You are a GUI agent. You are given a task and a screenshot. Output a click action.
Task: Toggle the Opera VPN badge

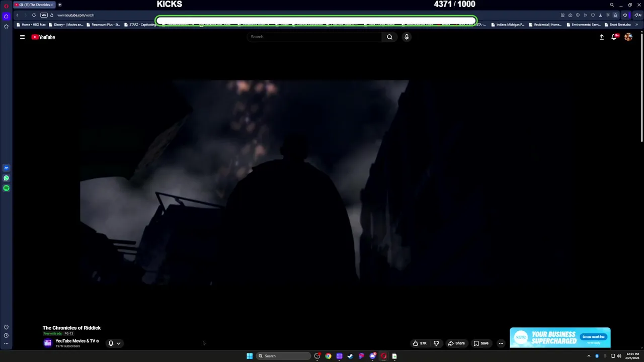(x=44, y=15)
